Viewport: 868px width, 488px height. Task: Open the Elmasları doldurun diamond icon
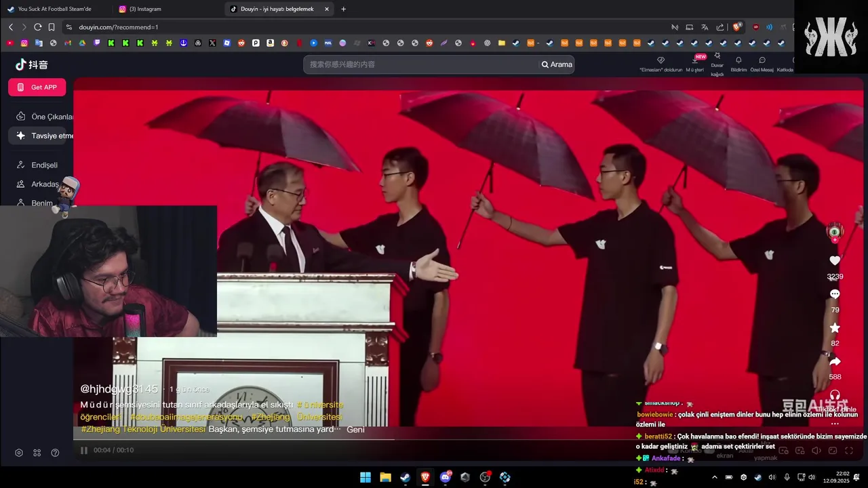660,60
